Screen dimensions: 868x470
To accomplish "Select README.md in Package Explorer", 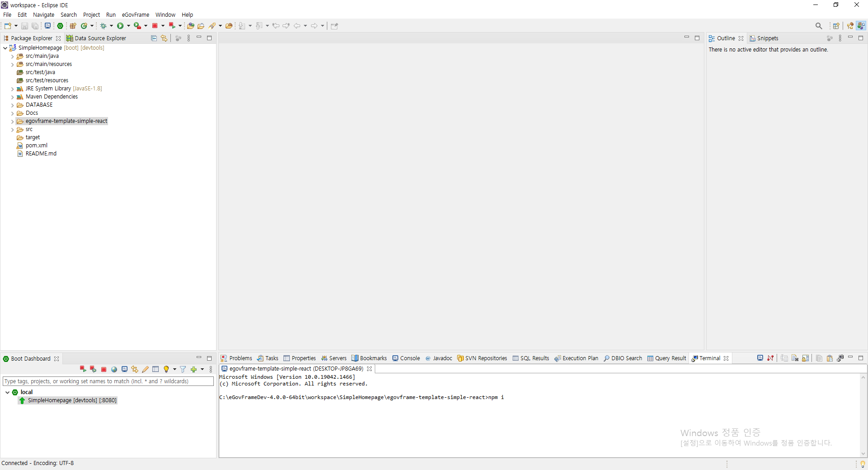I will [41, 154].
